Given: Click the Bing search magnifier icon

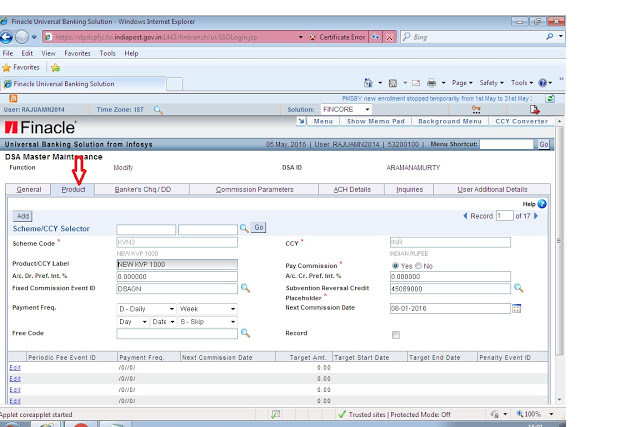Looking at the screenshot, I should pyautogui.click(x=549, y=37).
